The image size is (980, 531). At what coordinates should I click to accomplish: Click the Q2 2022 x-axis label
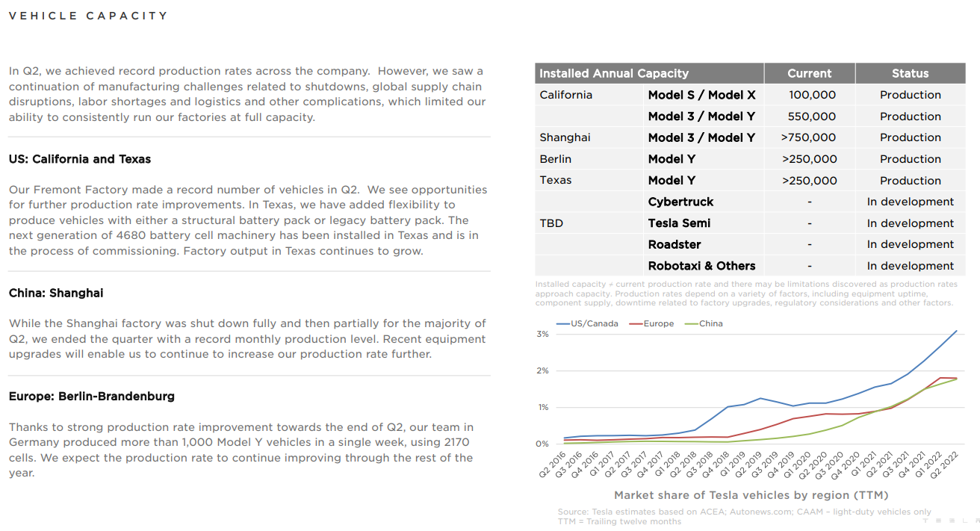pyautogui.click(x=944, y=464)
